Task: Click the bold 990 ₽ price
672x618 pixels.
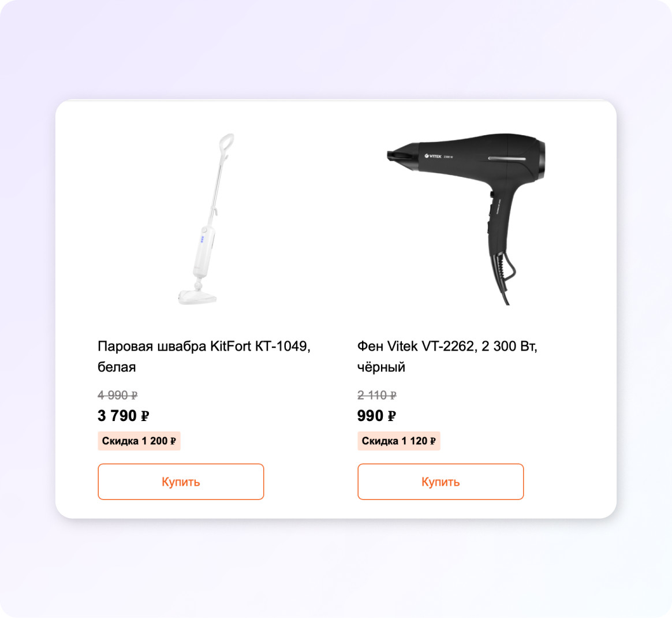Action: [377, 416]
